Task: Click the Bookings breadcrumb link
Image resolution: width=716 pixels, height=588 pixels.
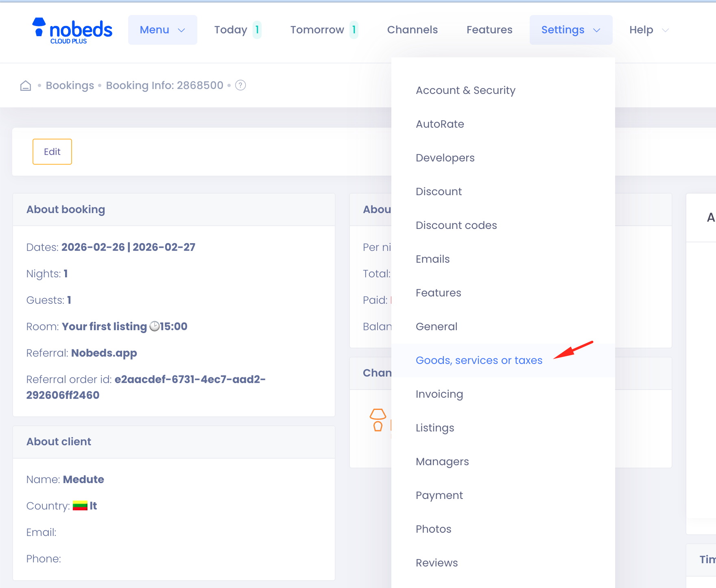Action: (x=70, y=85)
